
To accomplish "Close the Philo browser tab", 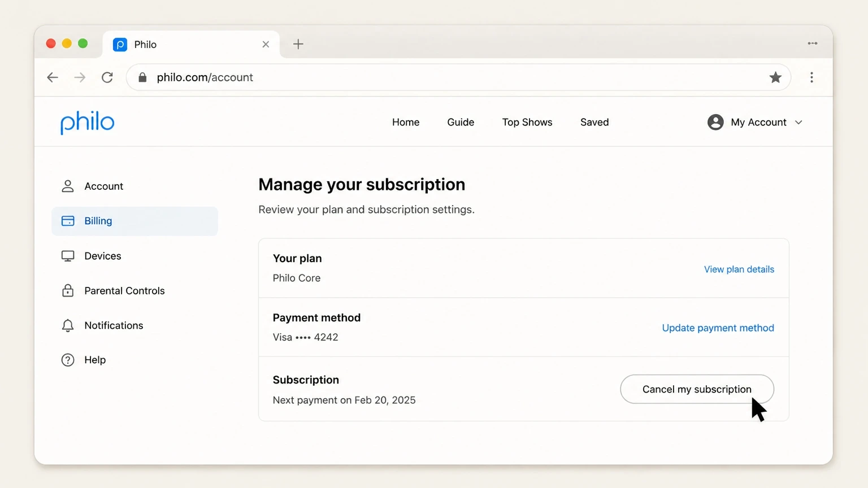I will pyautogui.click(x=266, y=44).
